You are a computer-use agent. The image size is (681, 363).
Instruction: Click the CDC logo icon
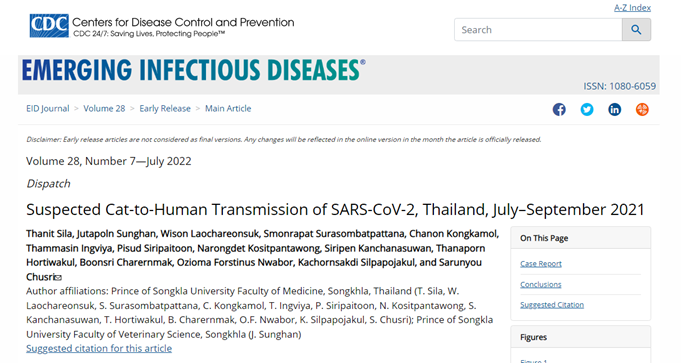[x=49, y=26]
